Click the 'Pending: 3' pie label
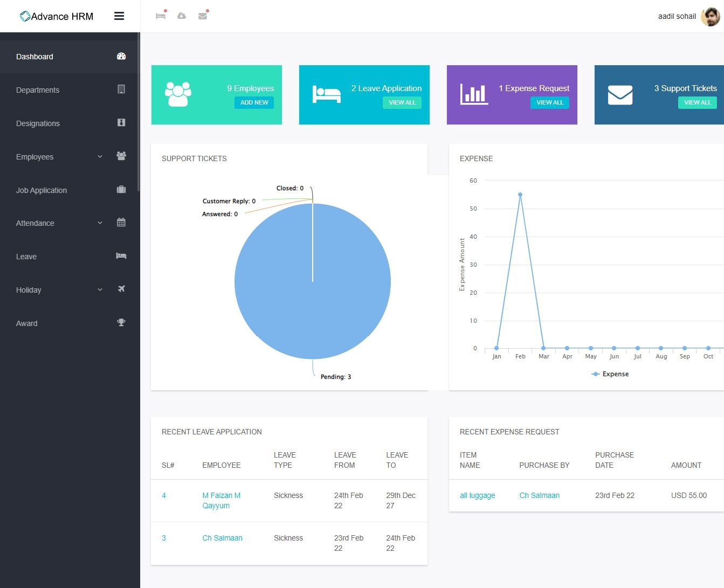Screen dimensions: 724x588 tap(336, 377)
